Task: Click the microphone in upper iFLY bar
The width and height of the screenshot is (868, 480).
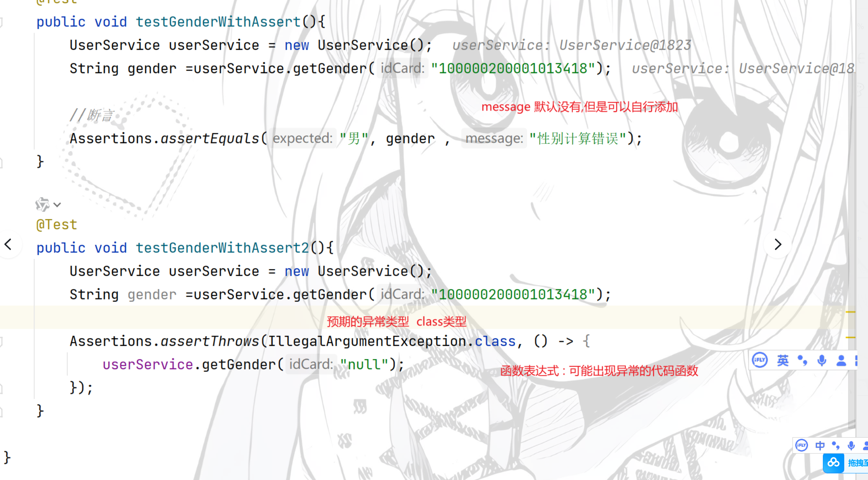Action: tap(822, 361)
